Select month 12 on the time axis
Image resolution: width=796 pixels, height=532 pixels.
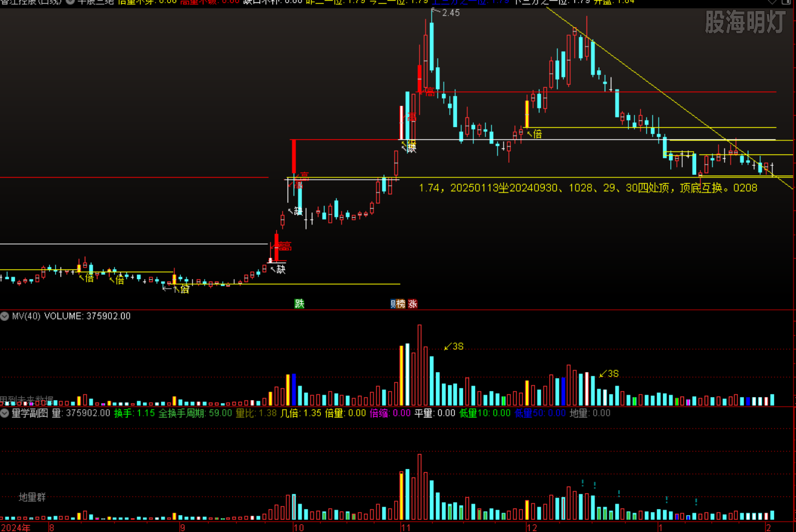tap(532, 527)
